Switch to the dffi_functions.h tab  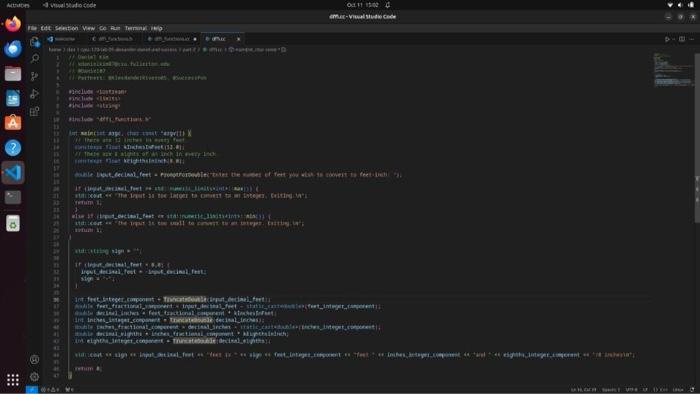112,39
